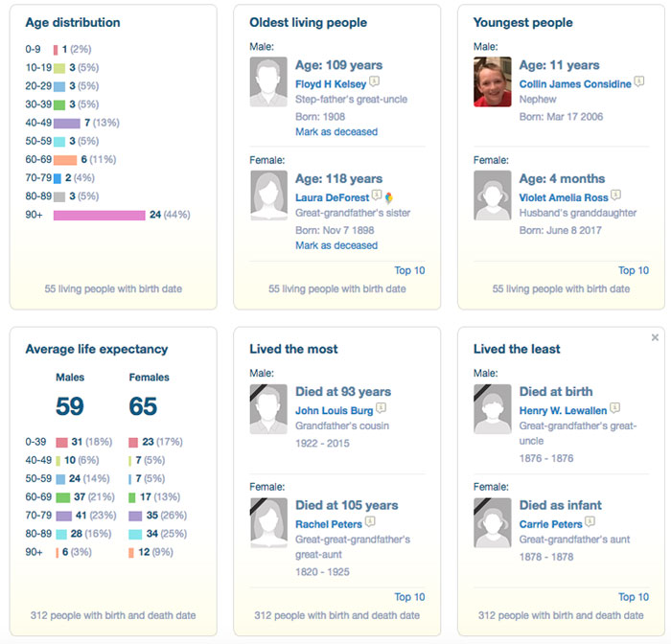671x644 pixels.
Task: View Top 10 who lived the most
Action: point(409,597)
